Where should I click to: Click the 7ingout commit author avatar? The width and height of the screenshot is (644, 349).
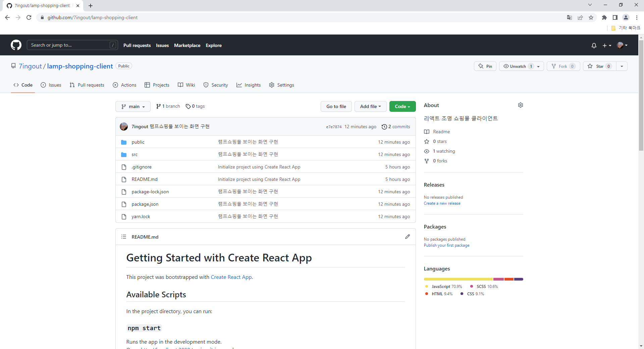tap(124, 127)
